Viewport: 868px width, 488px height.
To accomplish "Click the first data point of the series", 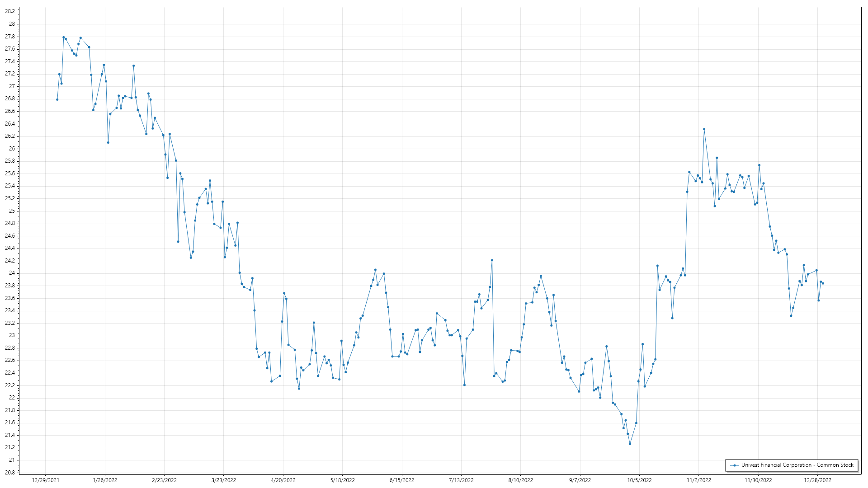I will point(57,99).
